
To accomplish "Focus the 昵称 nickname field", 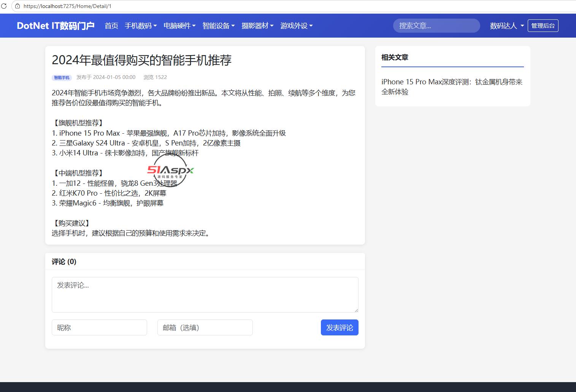I will (x=99, y=327).
